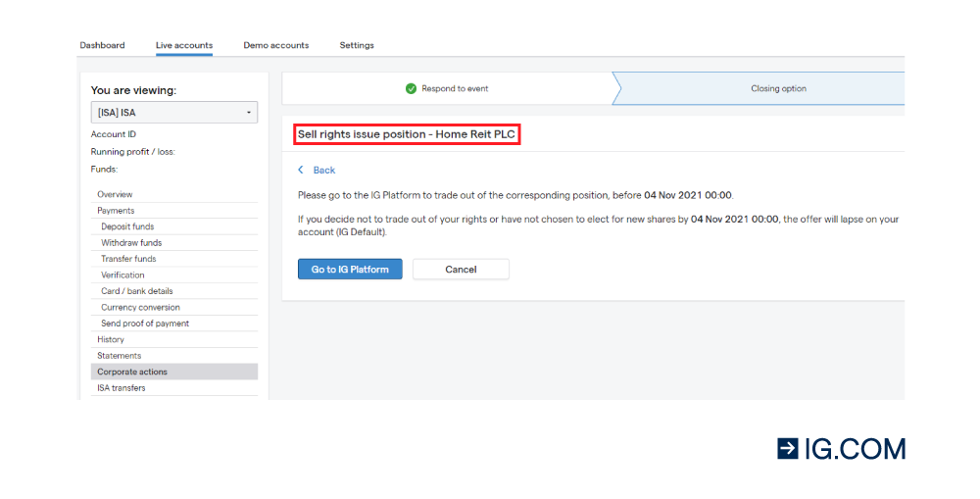Switch to Live accounts tab
The width and height of the screenshot is (980, 499).
click(x=184, y=45)
